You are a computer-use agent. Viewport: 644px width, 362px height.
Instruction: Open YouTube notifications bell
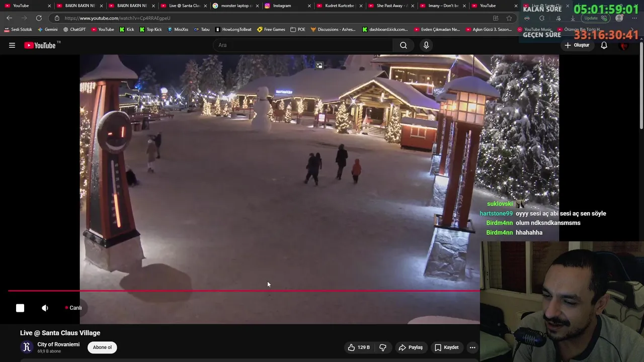(604, 45)
